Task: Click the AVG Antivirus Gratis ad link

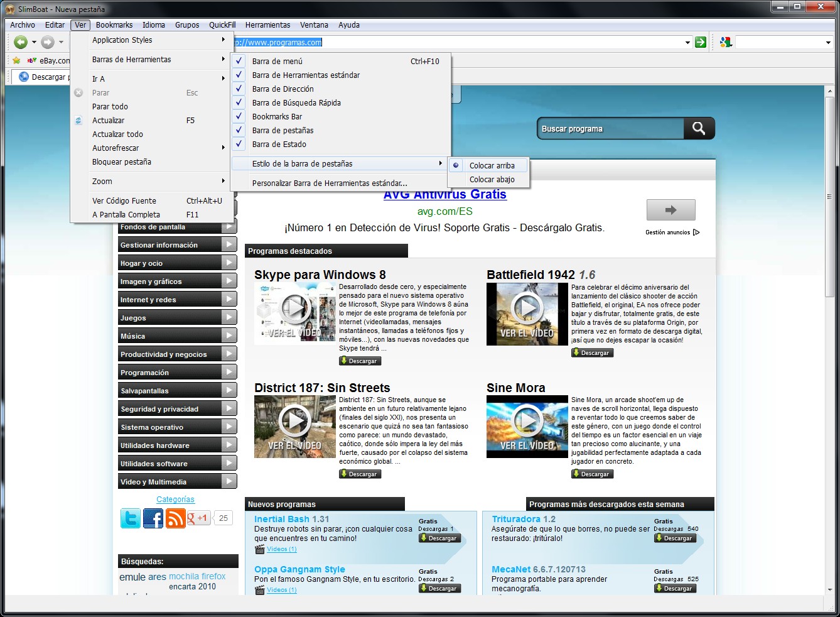Action: point(445,195)
